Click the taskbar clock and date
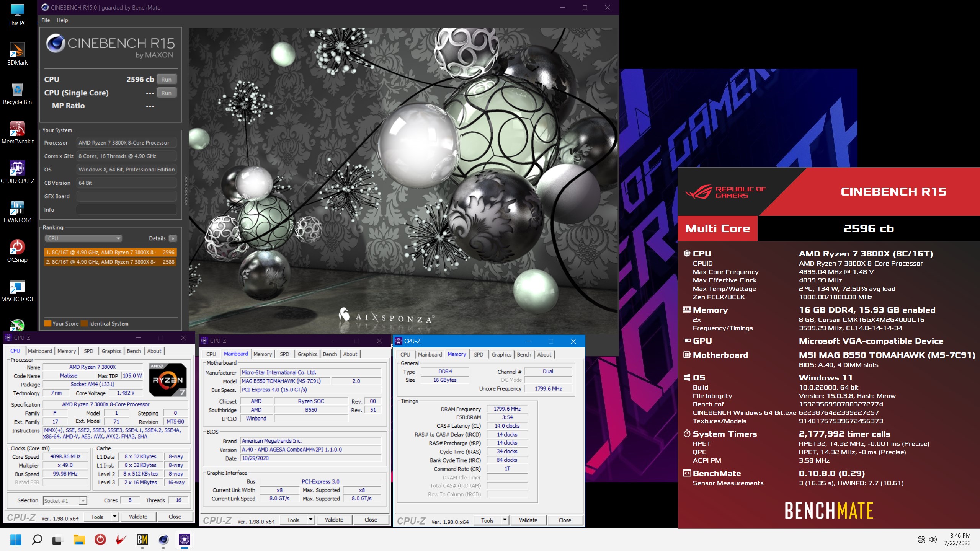Screen dimensions: 980x551 pos(957,540)
